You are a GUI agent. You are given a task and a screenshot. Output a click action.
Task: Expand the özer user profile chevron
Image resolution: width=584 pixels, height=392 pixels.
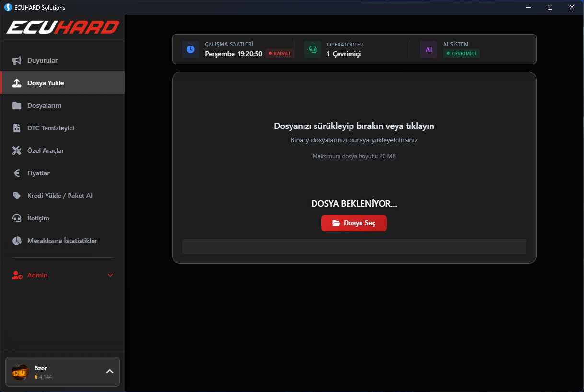109,372
